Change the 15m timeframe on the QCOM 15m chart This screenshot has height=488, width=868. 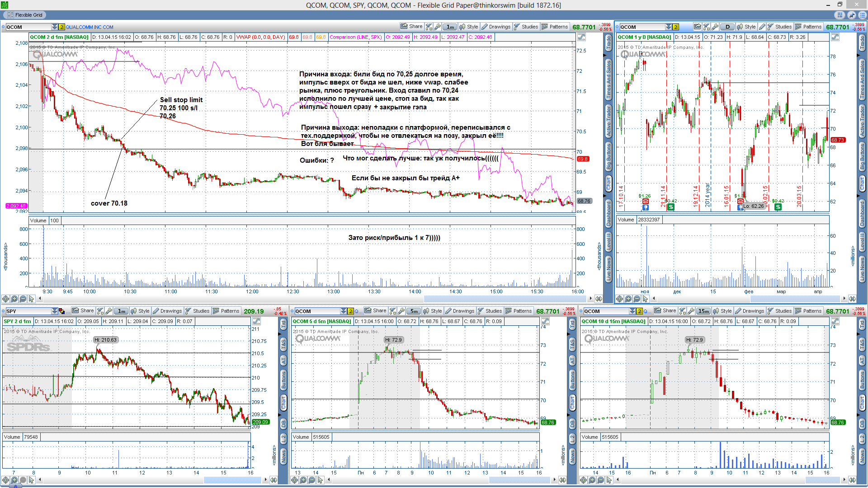coord(703,311)
